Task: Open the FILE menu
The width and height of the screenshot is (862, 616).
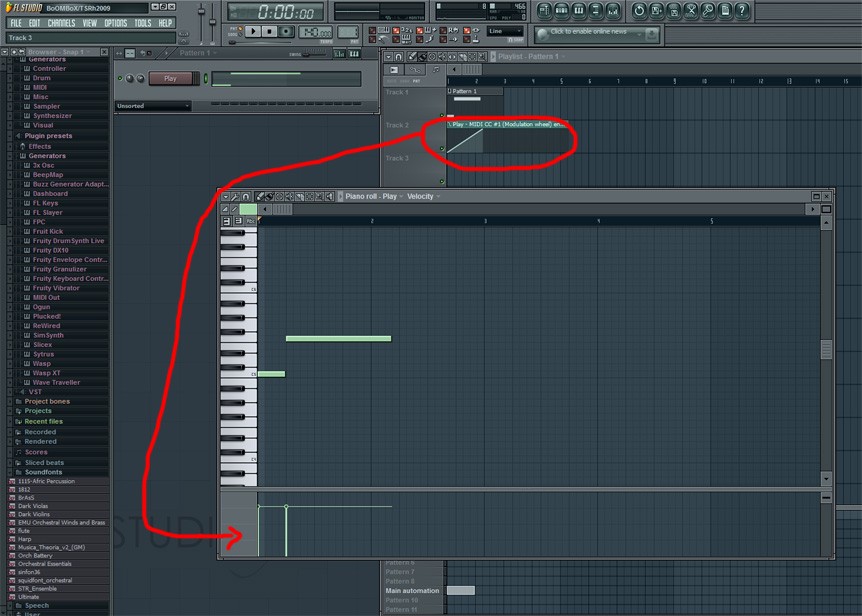Action: [16, 23]
